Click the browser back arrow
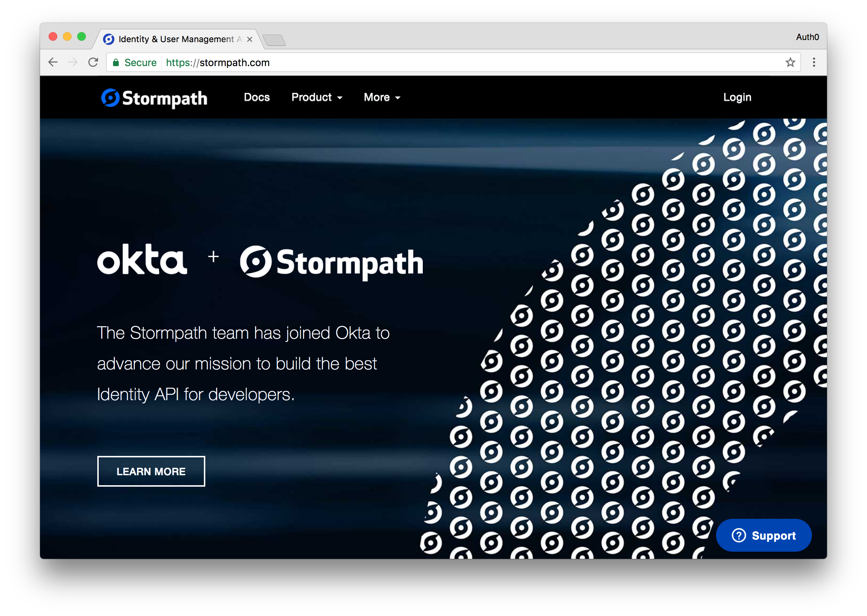This screenshot has height=616, width=867. [53, 62]
